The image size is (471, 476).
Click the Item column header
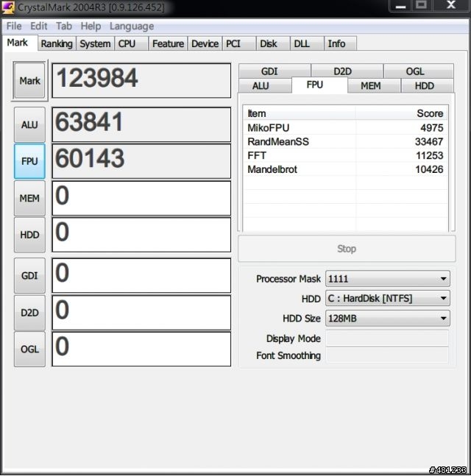coord(300,113)
